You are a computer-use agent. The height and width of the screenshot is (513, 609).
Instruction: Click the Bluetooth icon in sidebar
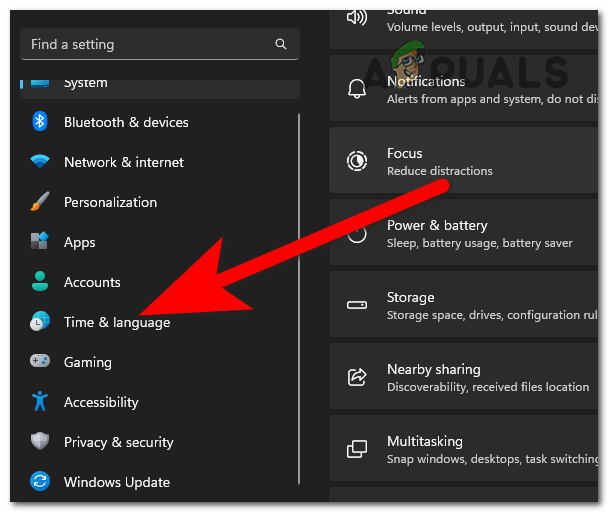tap(40, 122)
